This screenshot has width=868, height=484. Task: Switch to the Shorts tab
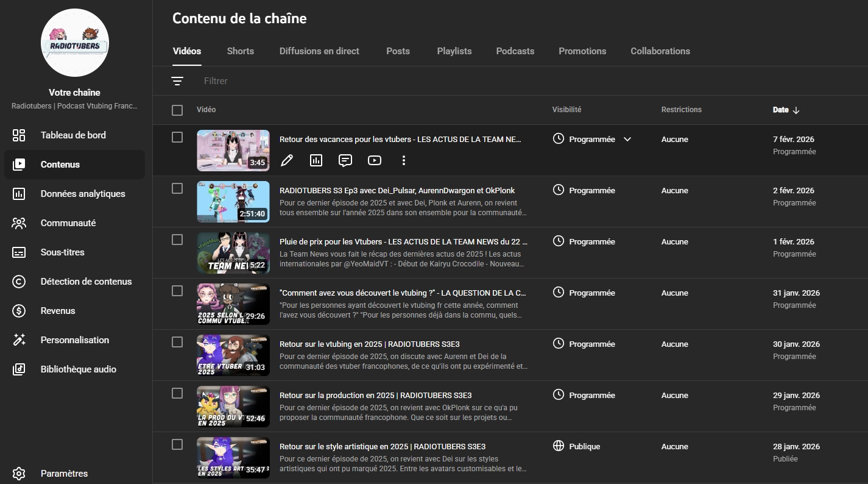point(240,51)
